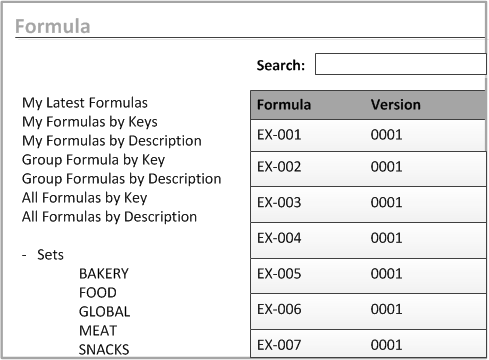
Task: Open the GLOBAL set
Action: pos(104,312)
